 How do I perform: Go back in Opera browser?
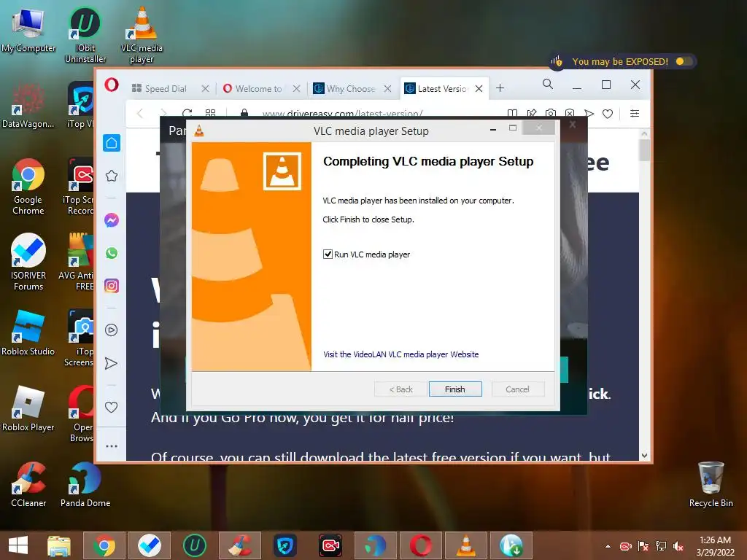[140, 113]
